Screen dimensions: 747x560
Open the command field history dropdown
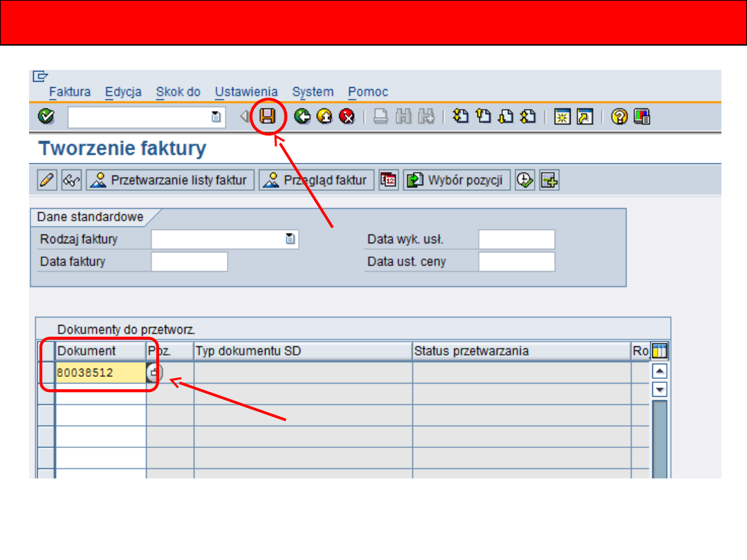pyautogui.click(x=217, y=118)
